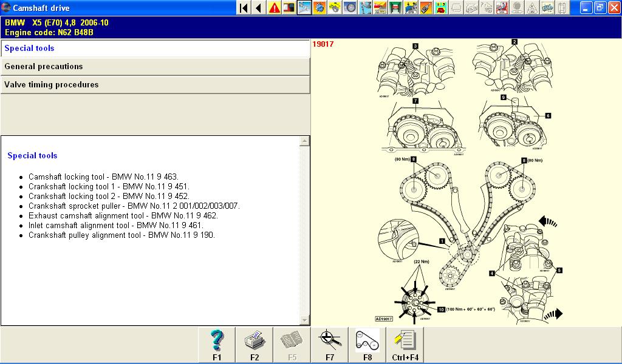Select the Special tools section tab

point(155,49)
